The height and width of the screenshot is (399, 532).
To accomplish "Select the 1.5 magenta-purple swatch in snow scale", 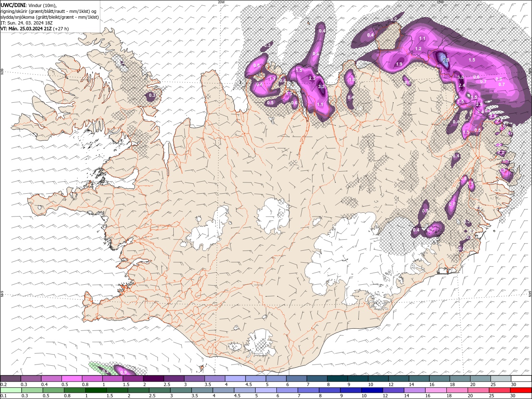I will (x=133, y=379).
